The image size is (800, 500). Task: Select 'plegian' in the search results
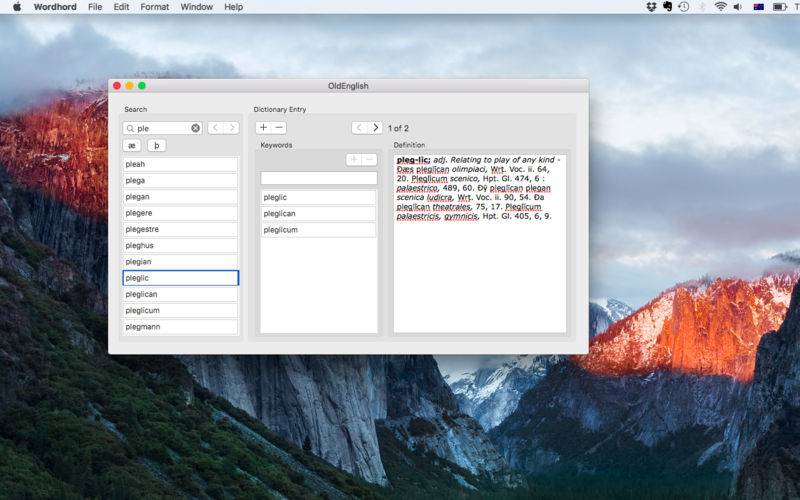(181, 262)
